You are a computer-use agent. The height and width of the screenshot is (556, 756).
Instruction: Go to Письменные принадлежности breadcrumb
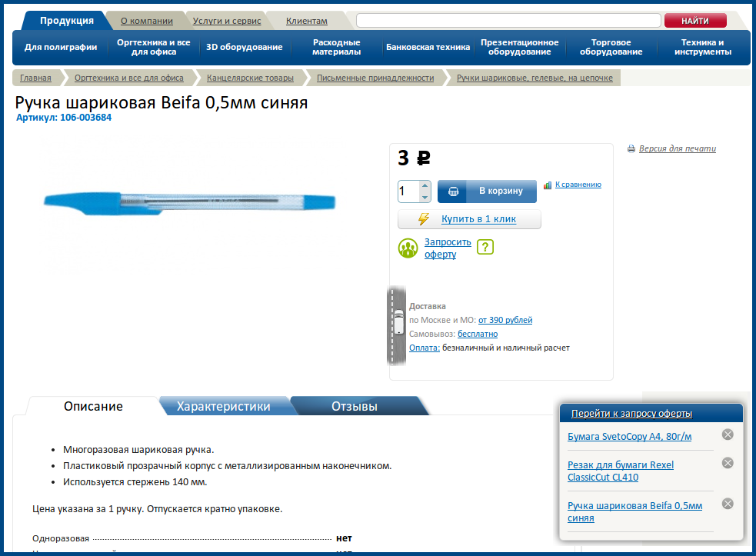pos(375,78)
